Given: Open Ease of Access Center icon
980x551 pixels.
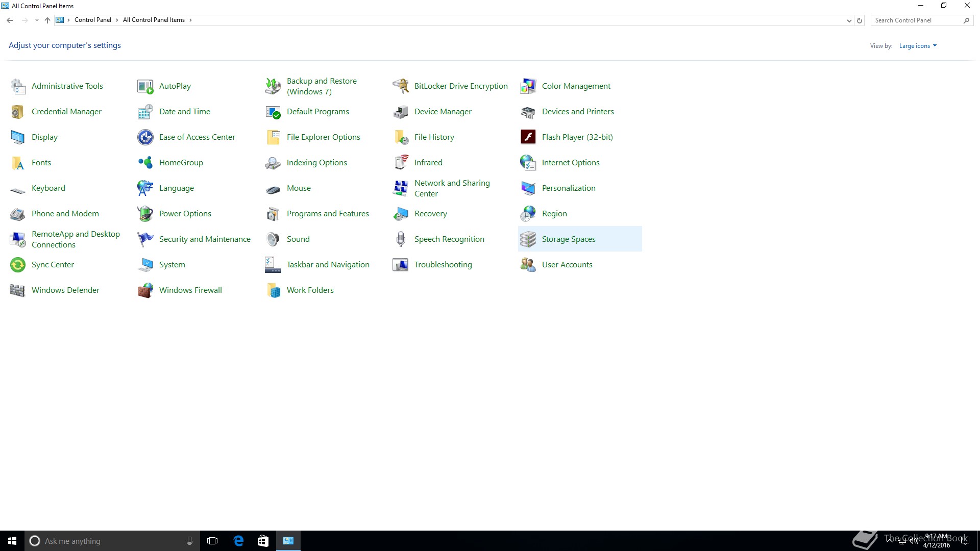Looking at the screenshot, I should pos(145,137).
